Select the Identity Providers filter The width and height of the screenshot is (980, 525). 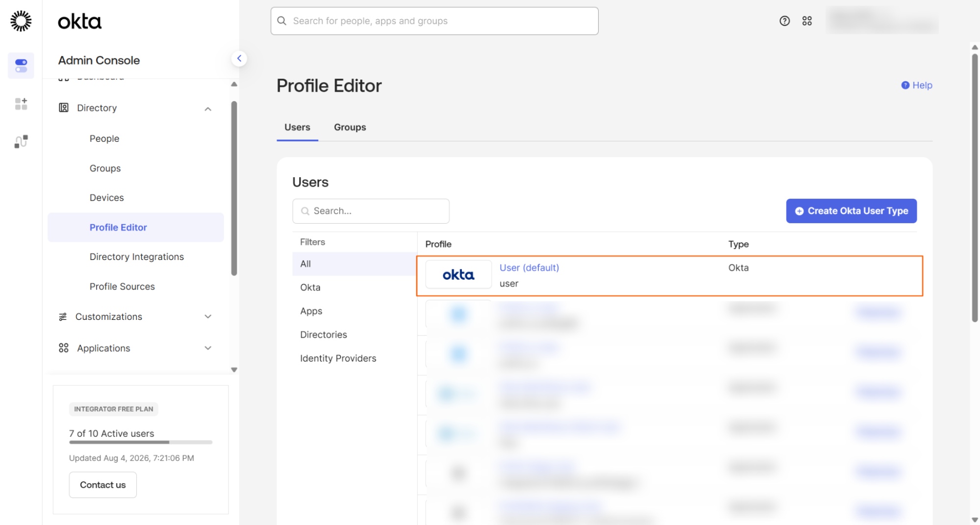click(x=338, y=358)
